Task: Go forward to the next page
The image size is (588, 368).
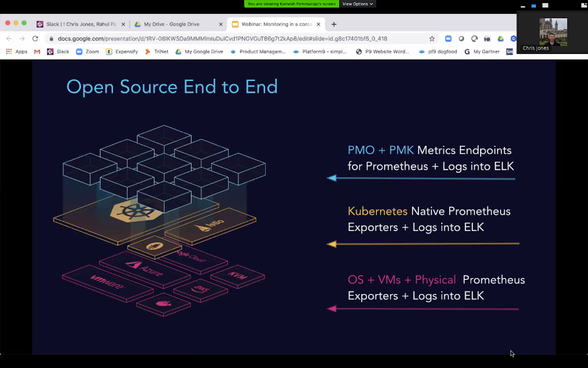Action: point(22,38)
